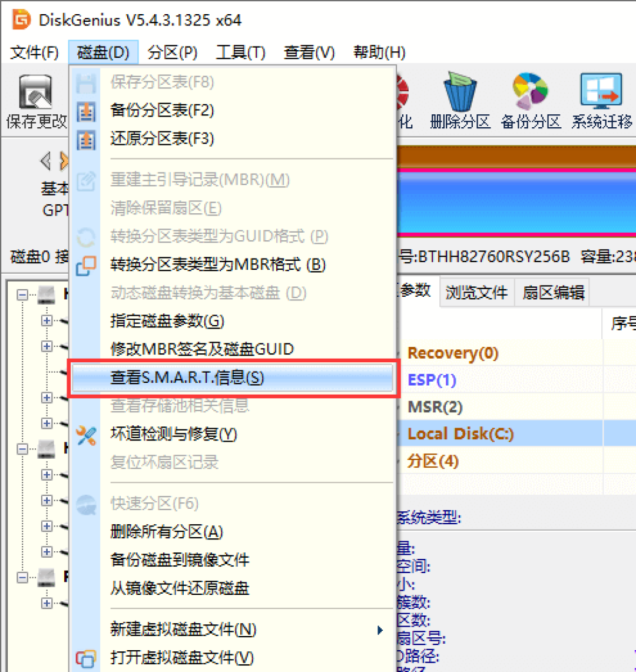Click the 还原分区表(F3) menu icon
Screen dimensions: 636x672
pos(86,140)
